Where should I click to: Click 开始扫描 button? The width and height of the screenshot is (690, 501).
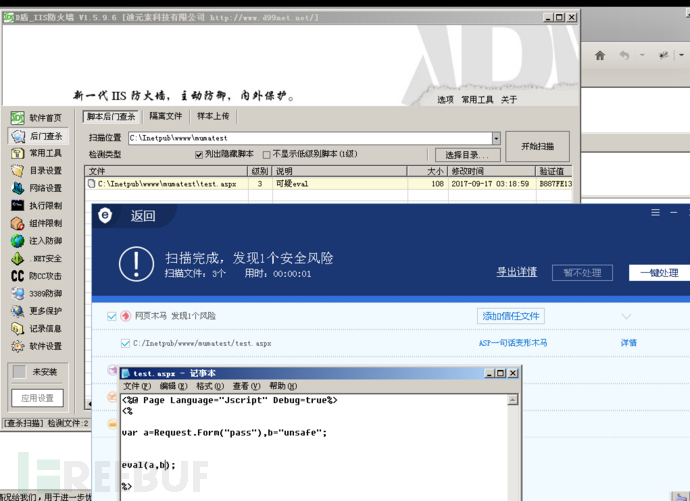tap(537, 146)
